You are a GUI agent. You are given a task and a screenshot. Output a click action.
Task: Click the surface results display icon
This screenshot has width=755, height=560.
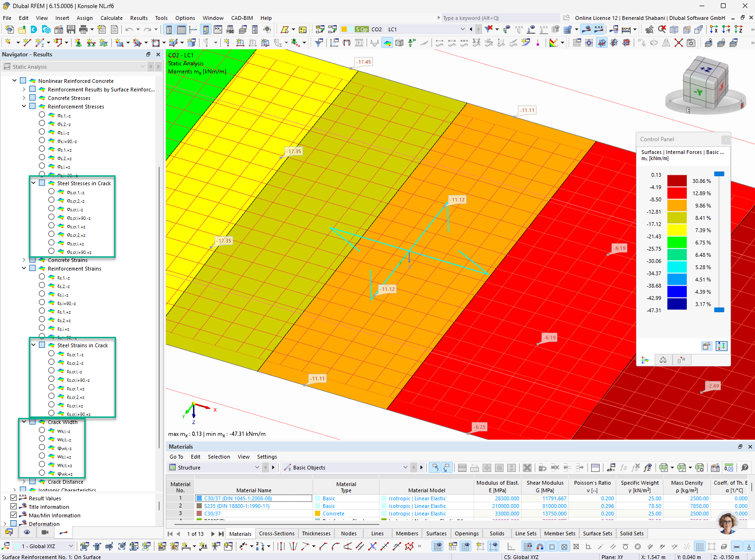387,43
